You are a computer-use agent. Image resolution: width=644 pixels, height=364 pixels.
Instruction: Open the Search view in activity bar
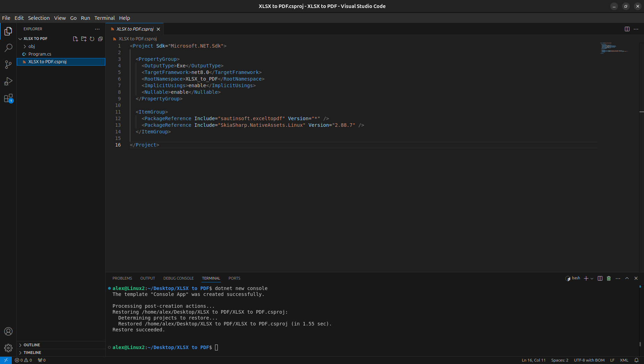click(x=8, y=48)
